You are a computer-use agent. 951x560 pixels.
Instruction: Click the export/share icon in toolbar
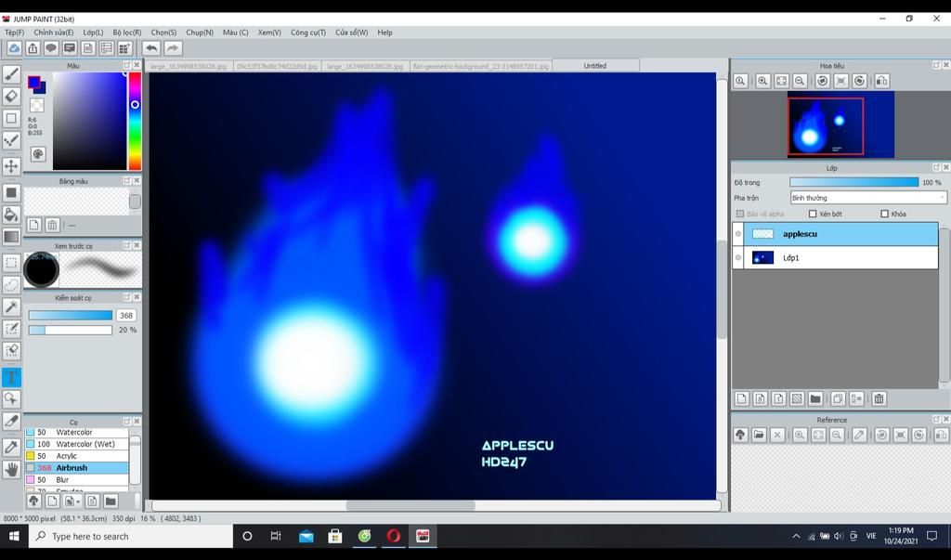[33, 48]
